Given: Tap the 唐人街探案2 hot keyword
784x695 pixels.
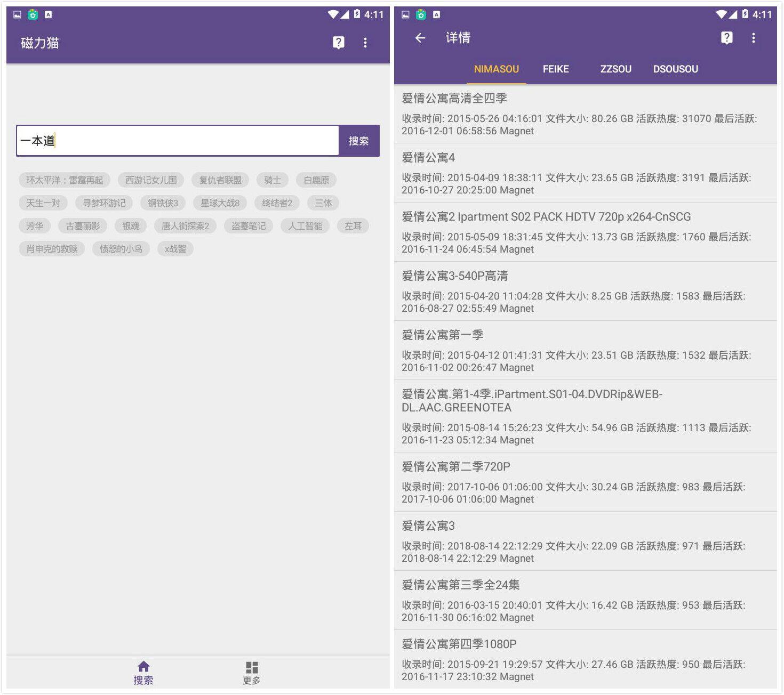Looking at the screenshot, I should point(186,226).
